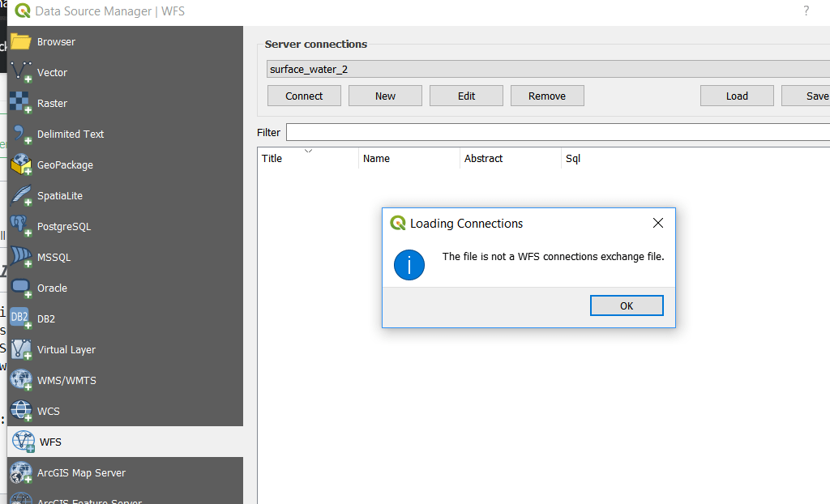Switch to the MSSQL tab label
This screenshot has width=830, height=504.
(54, 258)
